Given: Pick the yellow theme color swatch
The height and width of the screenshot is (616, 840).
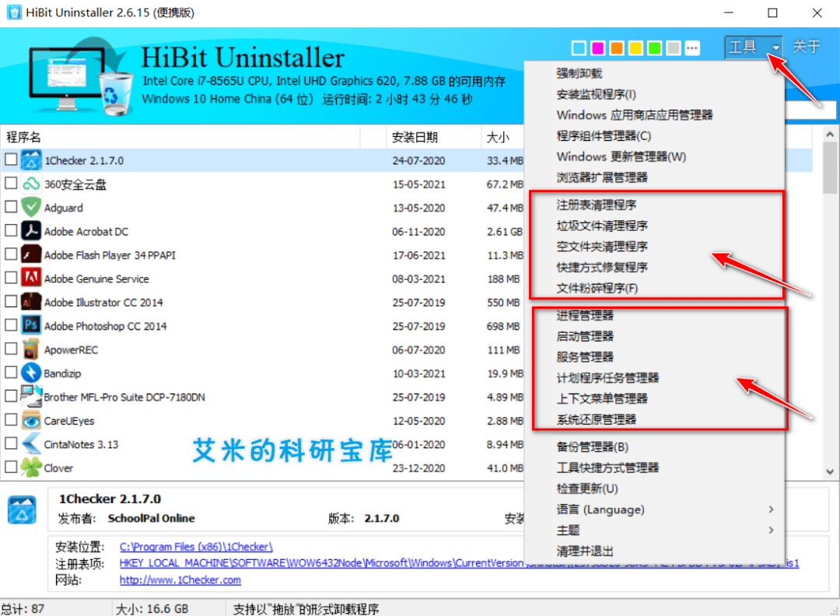Looking at the screenshot, I should coord(635,48).
